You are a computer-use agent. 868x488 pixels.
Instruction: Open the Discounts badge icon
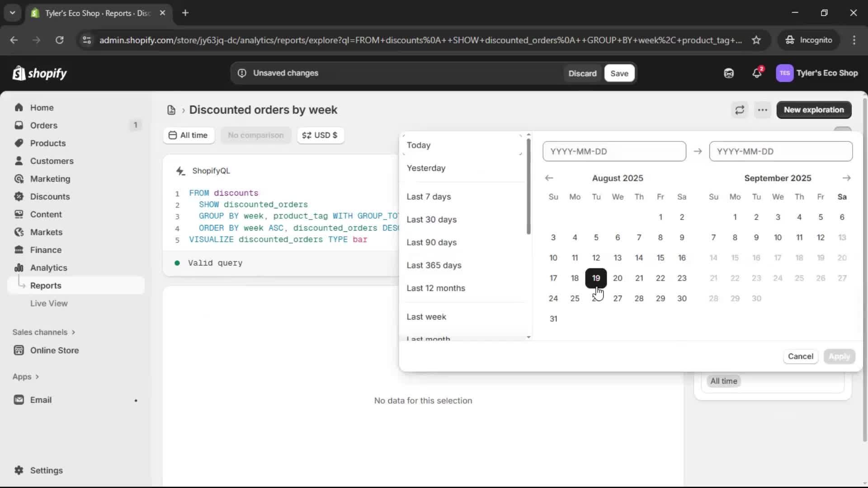pos(19,197)
